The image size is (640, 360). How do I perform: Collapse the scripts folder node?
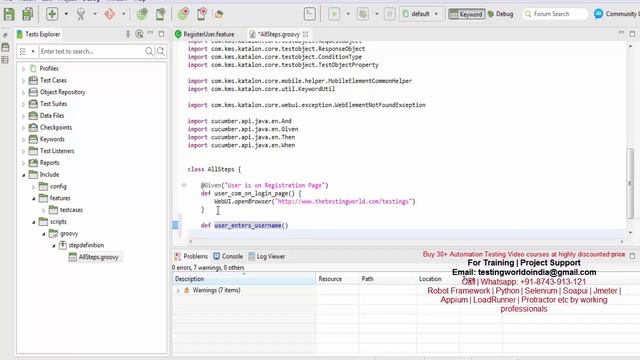click(33, 222)
